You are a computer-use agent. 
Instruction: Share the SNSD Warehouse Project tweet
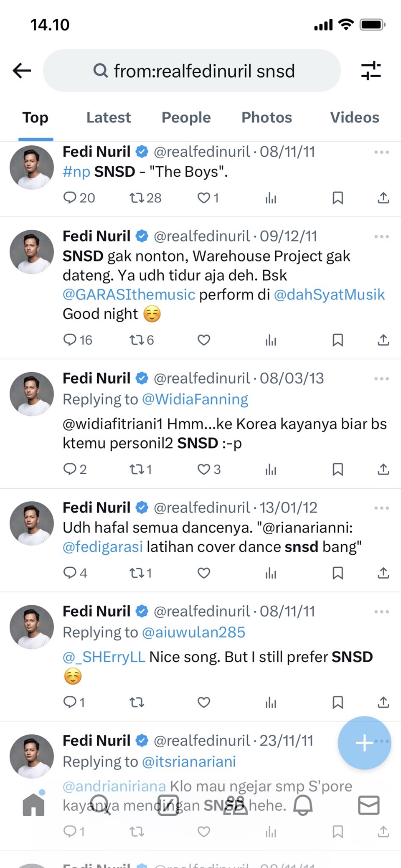pyautogui.click(x=383, y=340)
